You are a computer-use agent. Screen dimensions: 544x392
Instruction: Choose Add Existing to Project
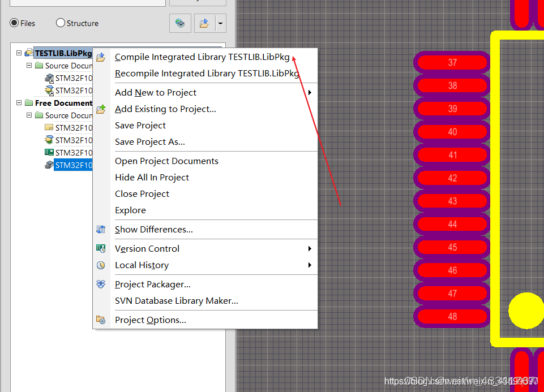[205, 109]
